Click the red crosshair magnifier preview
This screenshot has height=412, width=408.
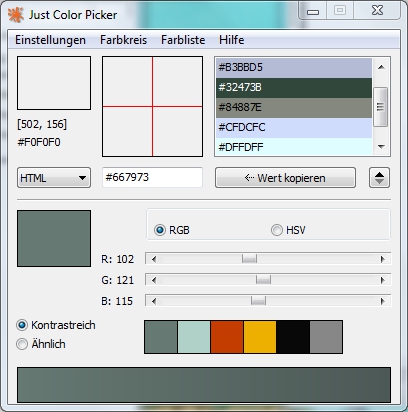152,106
